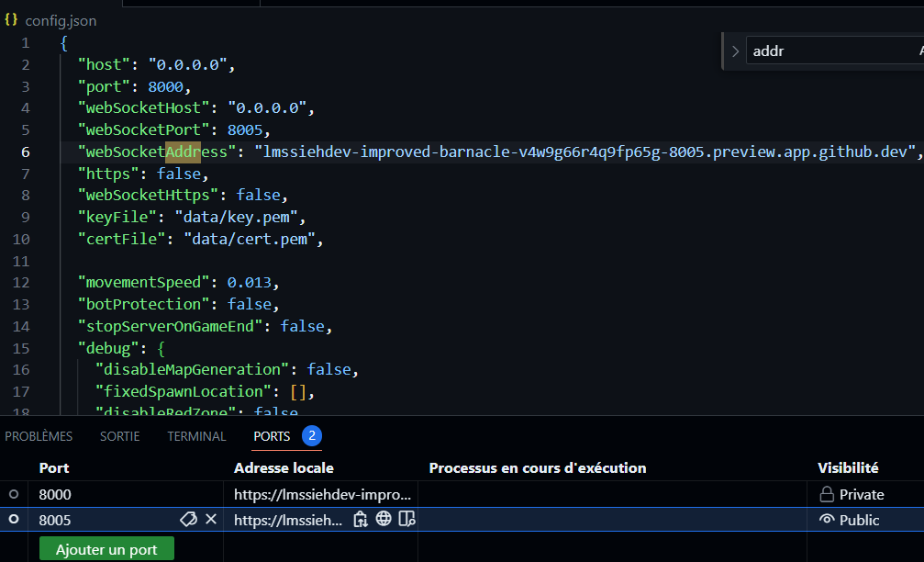
Task: Click line number 15 in the gutter
Action: [x=21, y=349]
